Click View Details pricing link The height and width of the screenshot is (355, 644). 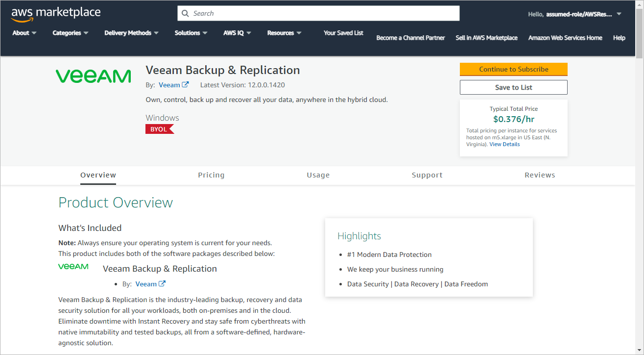(504, 144)
